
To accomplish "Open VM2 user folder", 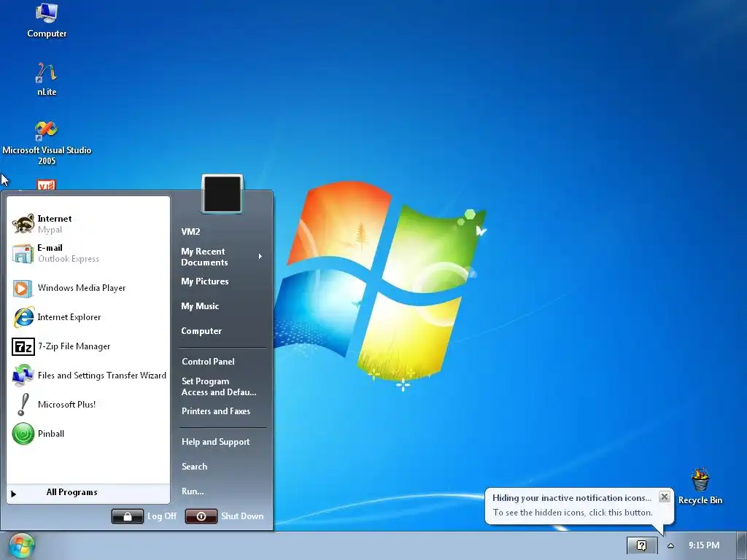I will pos(190,232).
